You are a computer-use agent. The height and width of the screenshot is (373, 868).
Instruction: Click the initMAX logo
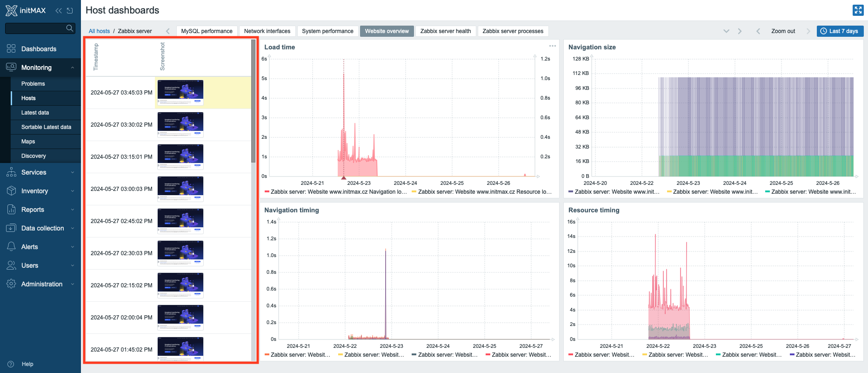tap(26, 10)
